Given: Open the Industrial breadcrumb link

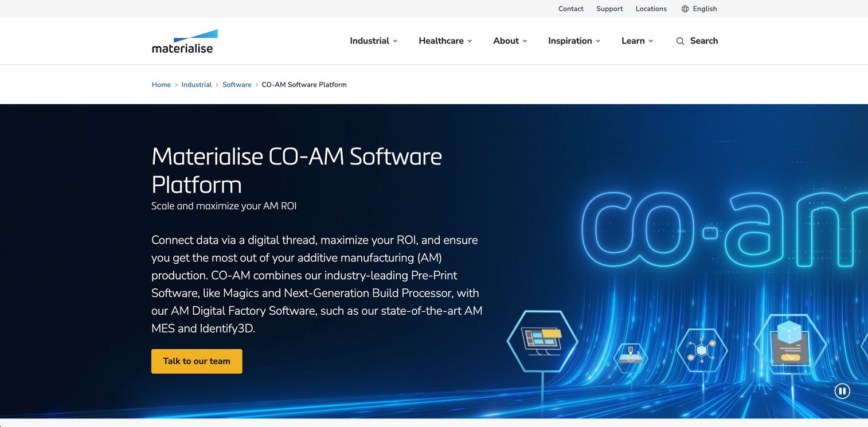Looking at the screenshot, I should click(x=197, y=85).
